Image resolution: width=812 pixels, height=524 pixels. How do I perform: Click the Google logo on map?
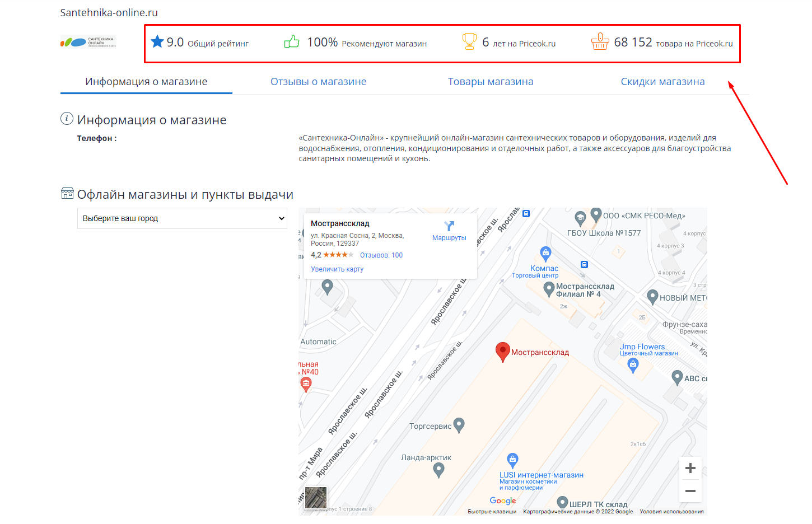tap(503, 500)
